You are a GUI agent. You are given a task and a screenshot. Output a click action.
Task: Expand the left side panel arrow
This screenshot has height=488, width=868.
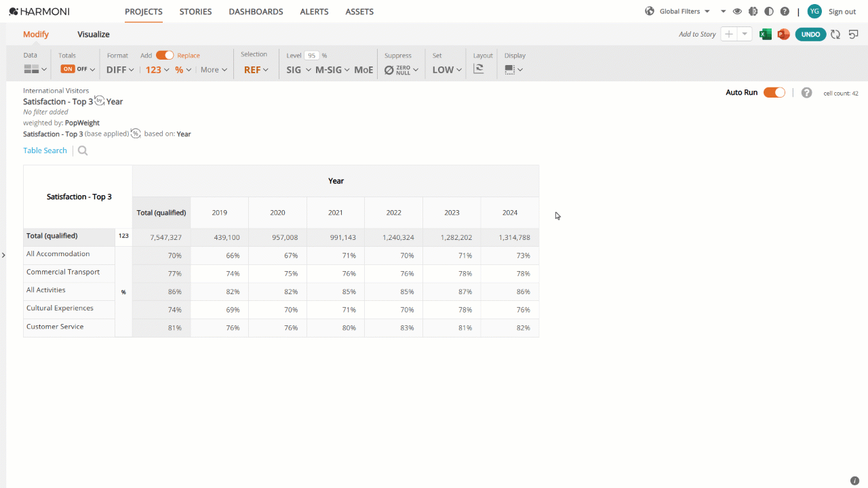pos(3,255)
